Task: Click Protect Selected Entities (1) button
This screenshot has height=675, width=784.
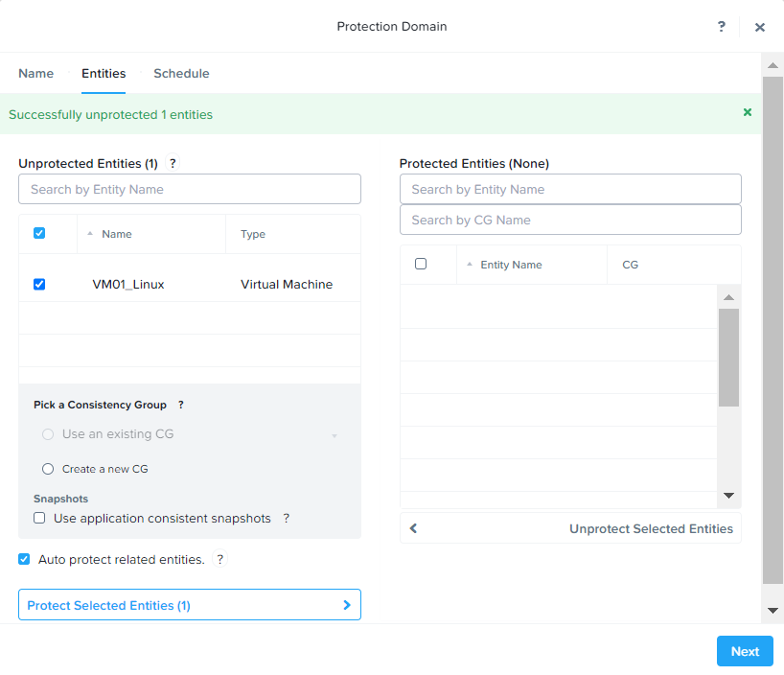Action: (x=190, y=606)
